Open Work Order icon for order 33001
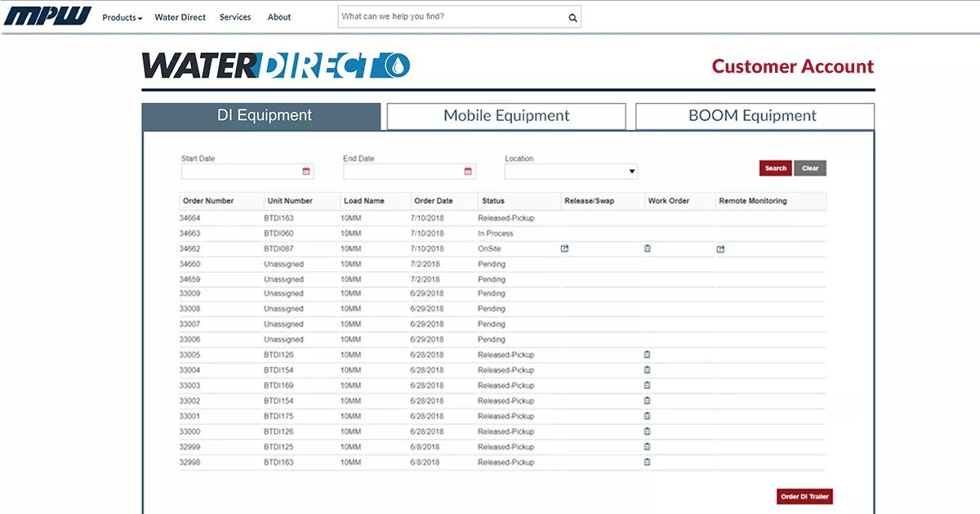The image size is (980, 514). click(x=647, y=416)
